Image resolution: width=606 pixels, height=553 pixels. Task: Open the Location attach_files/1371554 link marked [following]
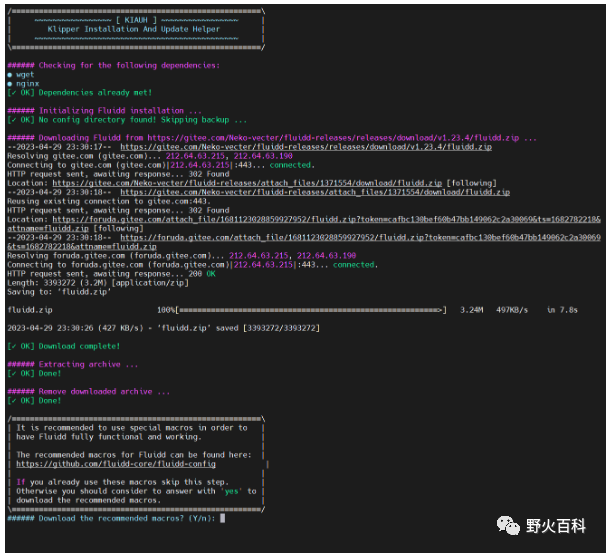(x=247, y=183)
